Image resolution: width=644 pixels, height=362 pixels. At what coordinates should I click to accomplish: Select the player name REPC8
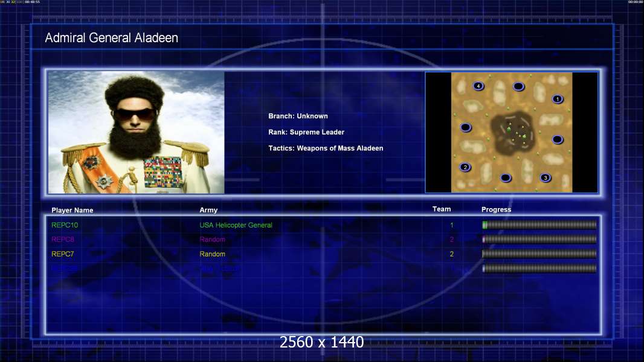pos(62,240)
